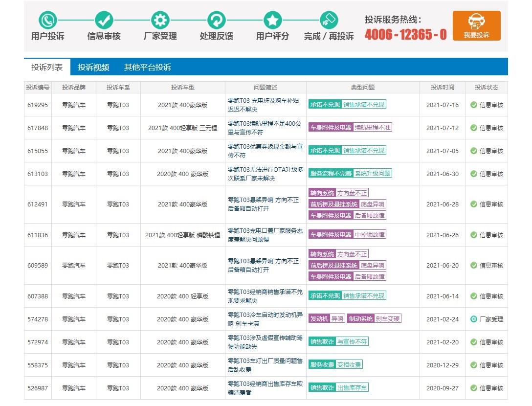Click the 用户投诉 phone step icon

(47, 20)
